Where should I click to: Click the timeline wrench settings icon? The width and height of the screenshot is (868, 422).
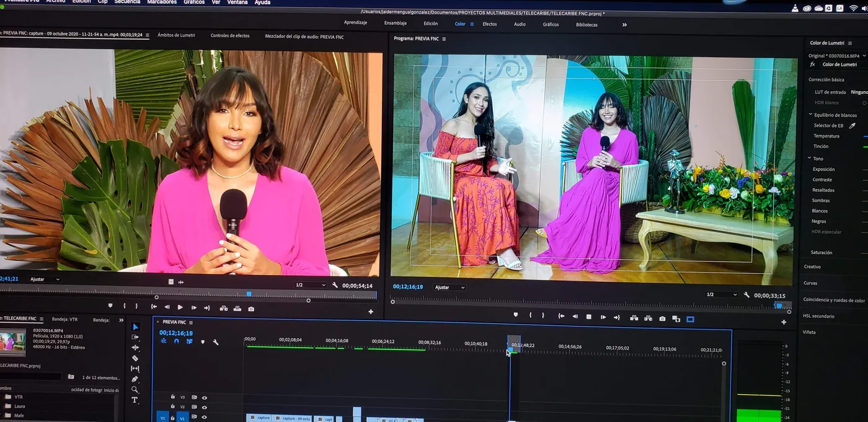coord(216,341)
